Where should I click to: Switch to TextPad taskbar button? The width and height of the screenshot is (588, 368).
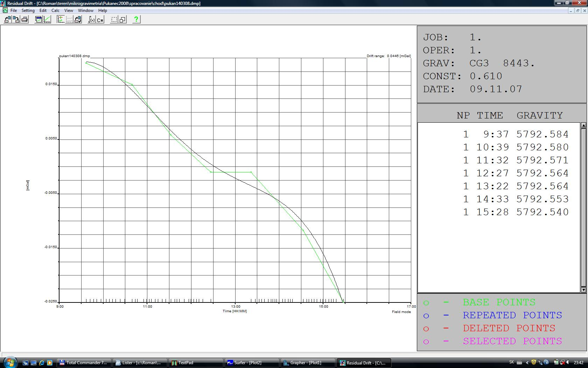(196, 363)
